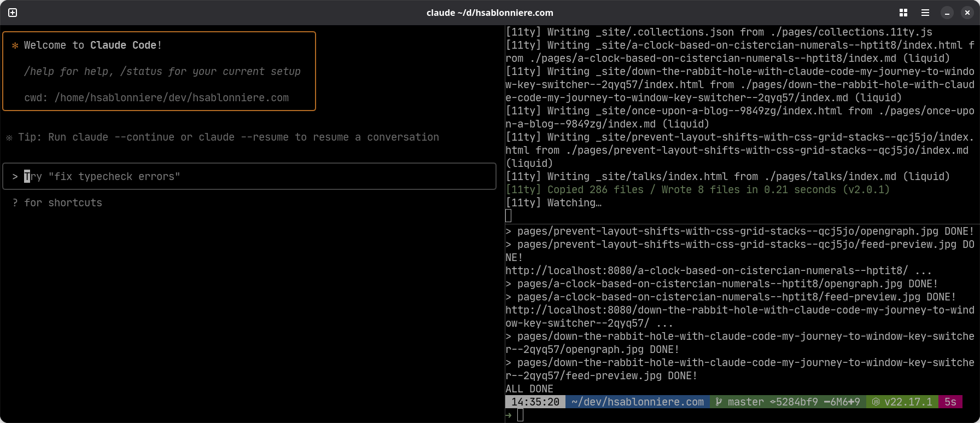Click the 'Welcome to Claude Code!' heading
Image resolution: width=980 pixels, height=423 pixels.
click(93, 45)
